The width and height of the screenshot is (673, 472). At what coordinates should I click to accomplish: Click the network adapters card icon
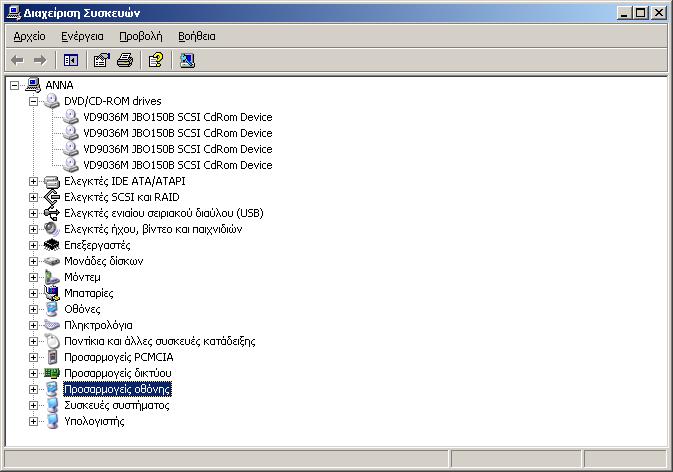52,373
